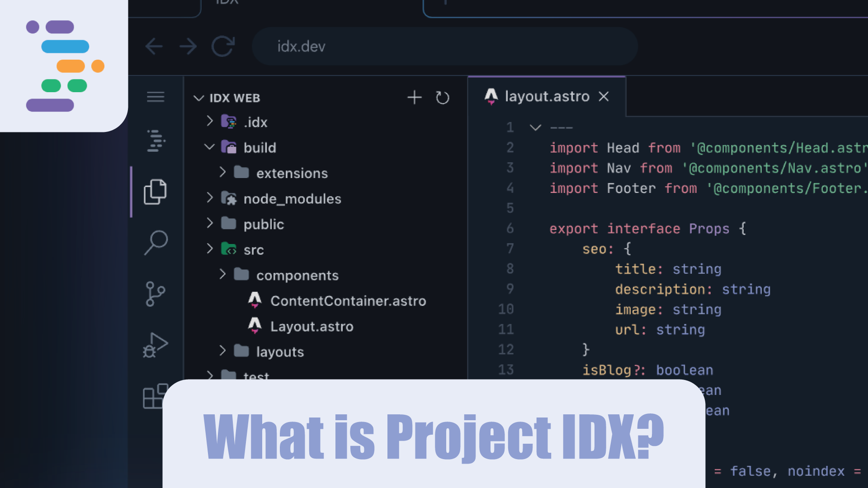This screenshot has height=488, width=868.
Task: Click "export interface Props" code line
Action: point(647,229)
